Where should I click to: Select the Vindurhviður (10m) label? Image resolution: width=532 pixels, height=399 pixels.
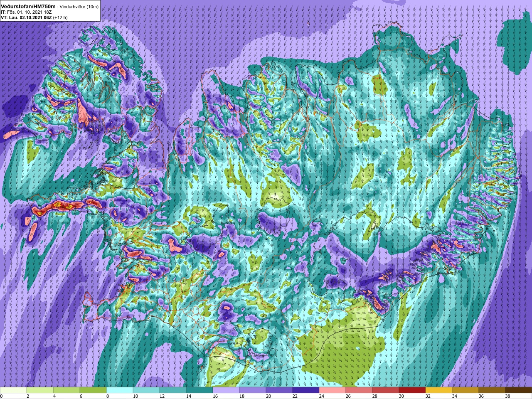pyautogui.click(x=79, y=7)
